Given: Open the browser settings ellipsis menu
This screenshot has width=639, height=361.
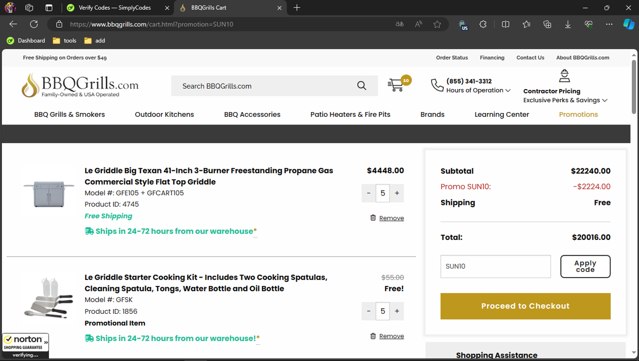Looking at the screenshot, I should pyautogui.click(x=609, y=24).
